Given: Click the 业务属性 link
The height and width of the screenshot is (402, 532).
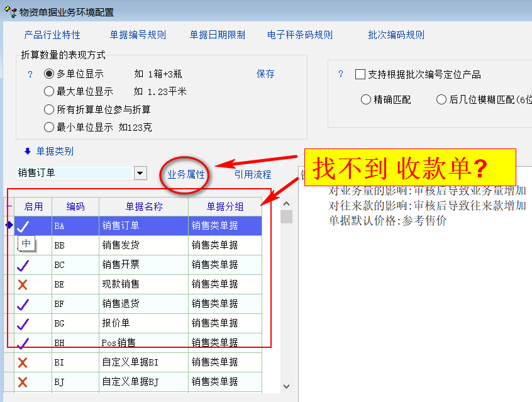Looking at the screenshot, I should (186, 174).
